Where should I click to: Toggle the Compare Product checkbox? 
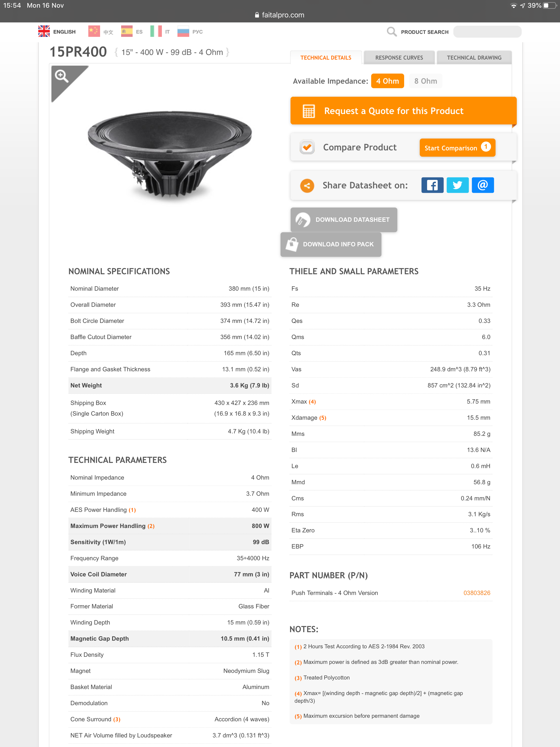click(307, 147)
